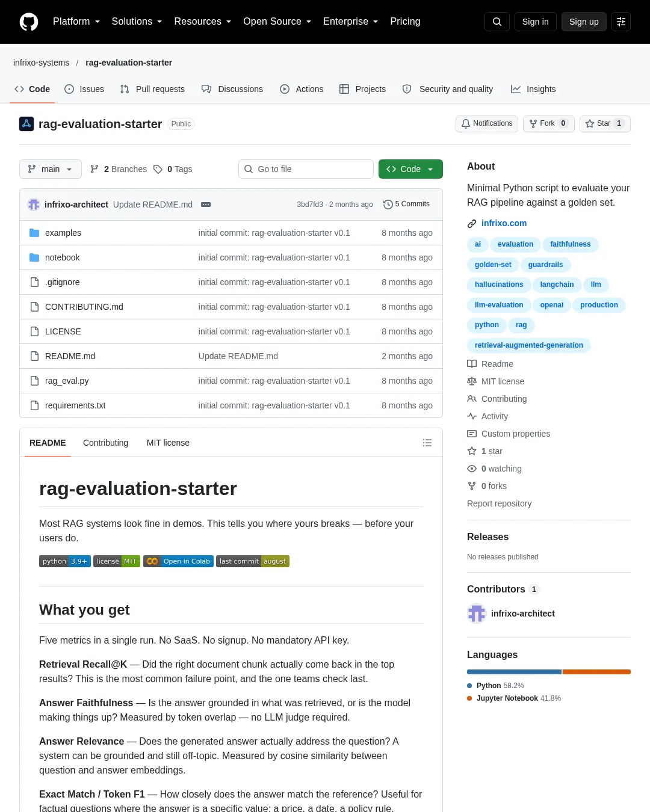Open the Activity link in About

pos(487,416)
